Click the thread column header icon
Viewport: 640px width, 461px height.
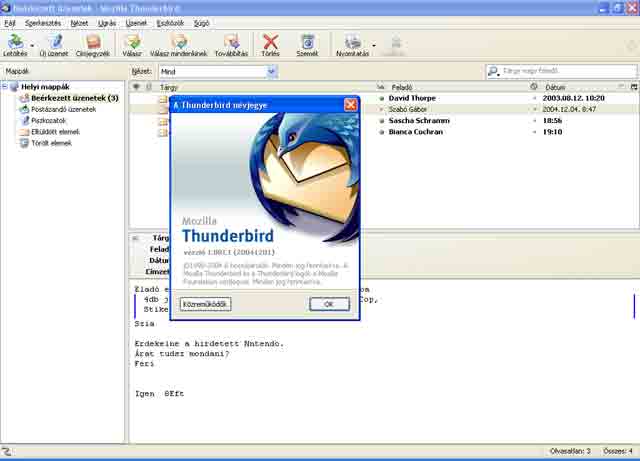(136, 87)
